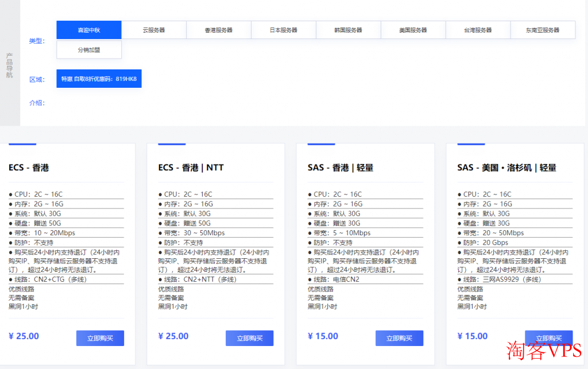Open 美国服务器 category tab
This screenshot has width=588, height=369.
(413, 30)
